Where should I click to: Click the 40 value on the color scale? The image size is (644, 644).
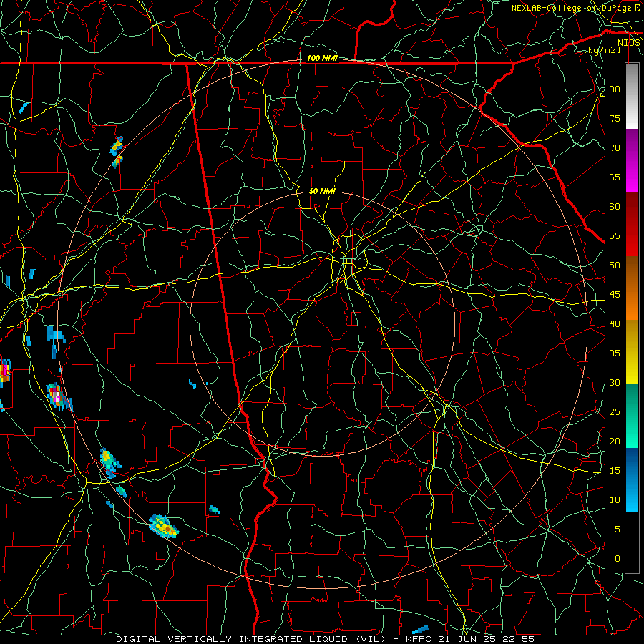pos(615,324)
